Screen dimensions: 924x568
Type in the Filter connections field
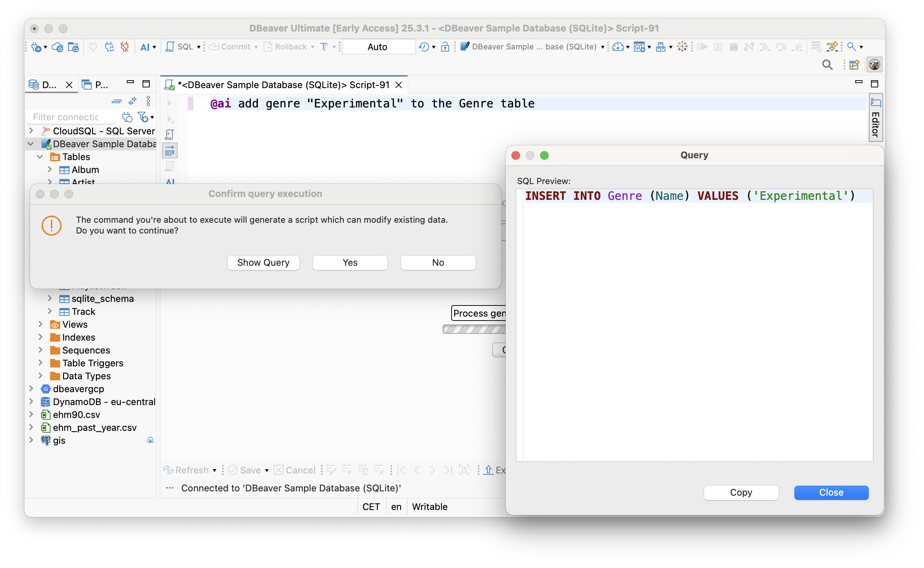click(70, 117)
